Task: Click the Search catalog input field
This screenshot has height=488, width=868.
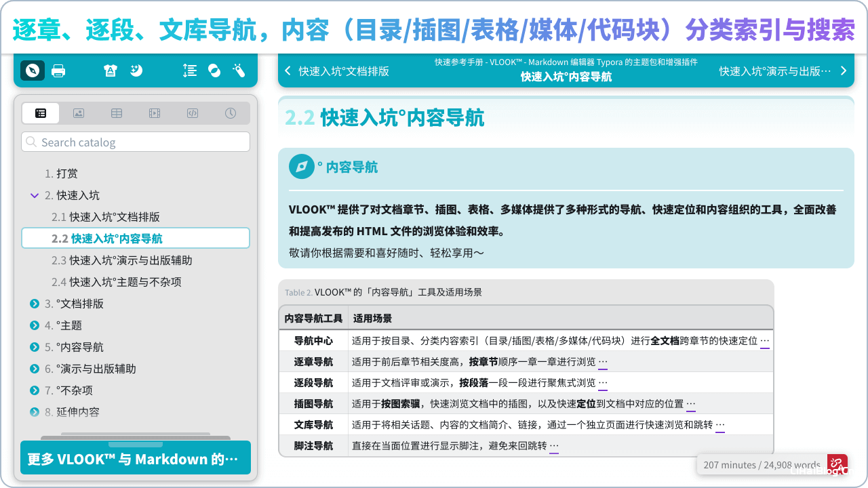Action: tap(136, 142)
